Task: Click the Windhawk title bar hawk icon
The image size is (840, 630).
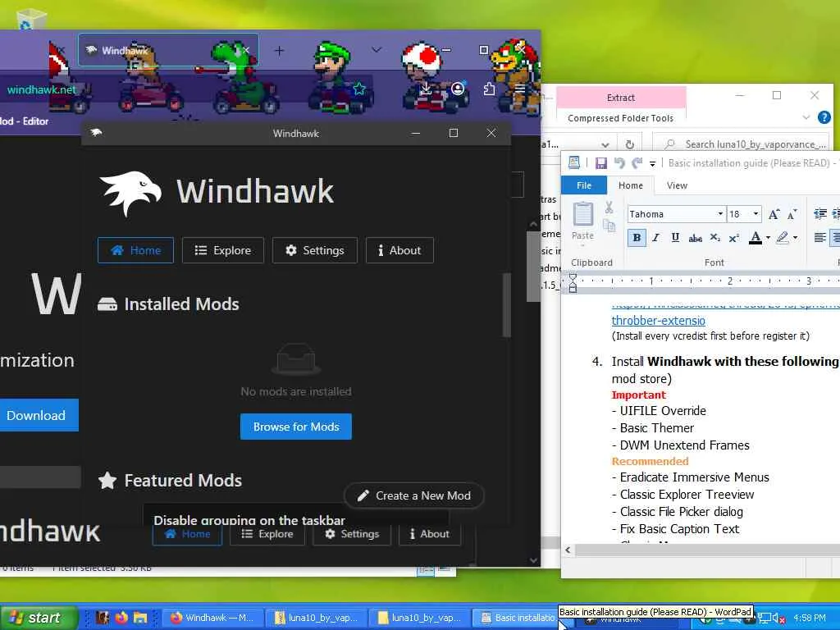Action: pos(96,132)
